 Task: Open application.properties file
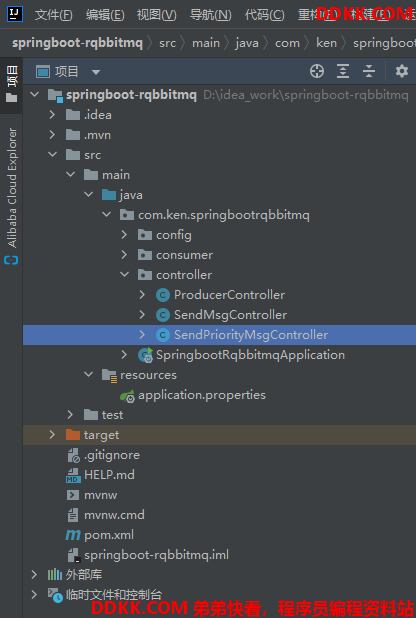coord(201,395)
